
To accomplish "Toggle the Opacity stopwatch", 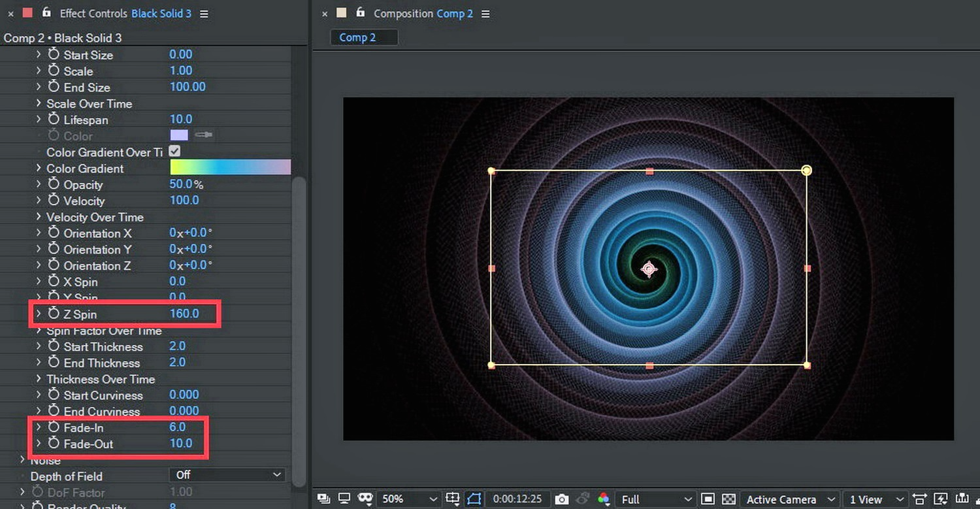I will (54, 184).
